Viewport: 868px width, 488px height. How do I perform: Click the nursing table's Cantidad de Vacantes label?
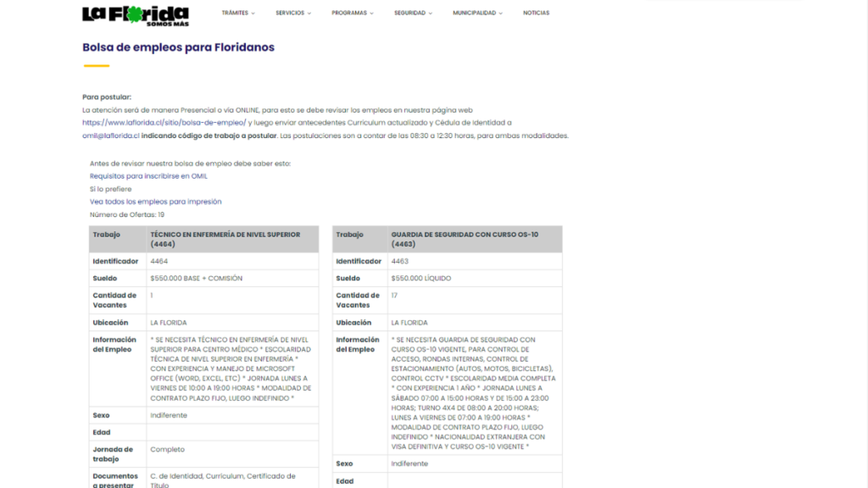114,301
